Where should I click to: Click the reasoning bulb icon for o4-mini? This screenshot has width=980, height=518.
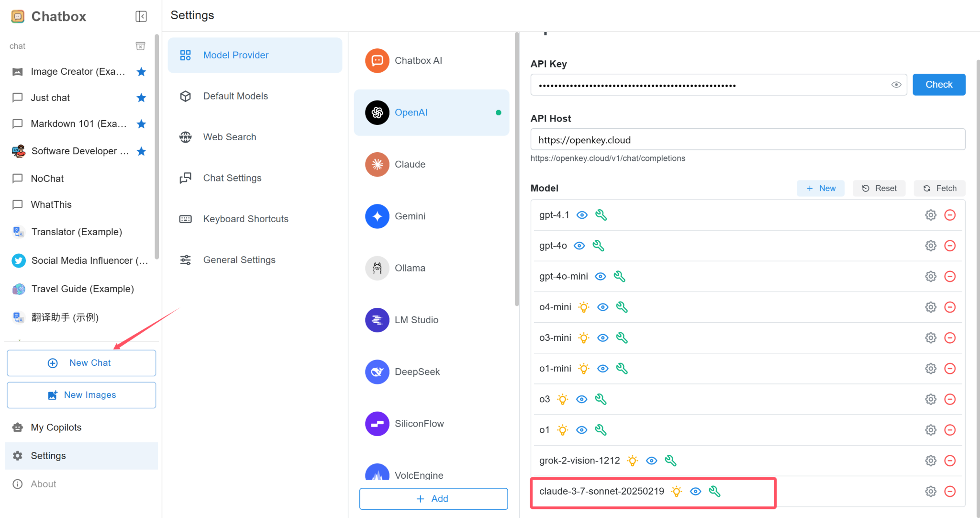583,307
